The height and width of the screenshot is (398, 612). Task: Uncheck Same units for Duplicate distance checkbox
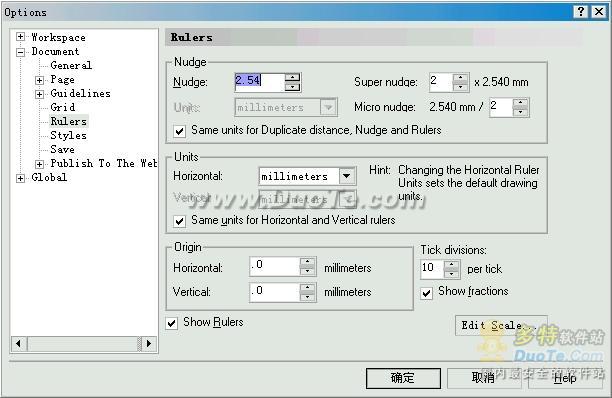[x=180, y=131]
